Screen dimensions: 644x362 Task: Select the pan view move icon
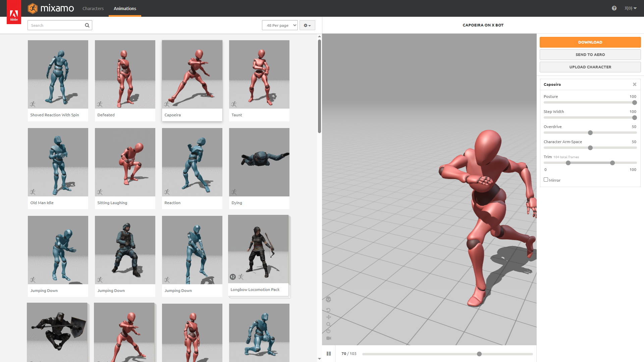click(328, 317)
